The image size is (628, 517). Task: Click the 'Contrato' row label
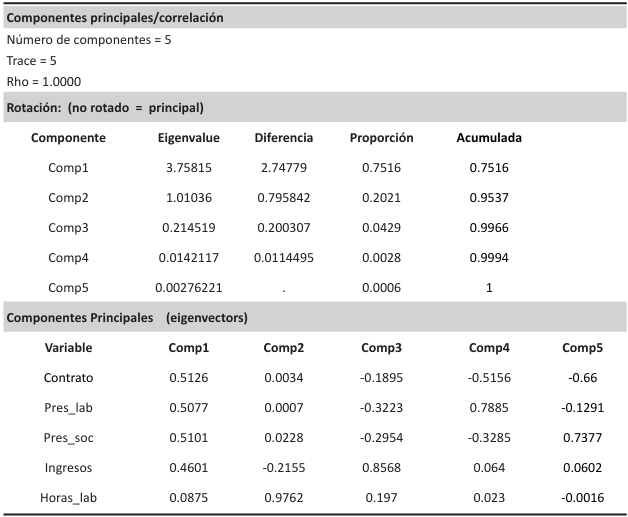pyautogui.click(x=69, y=378)
